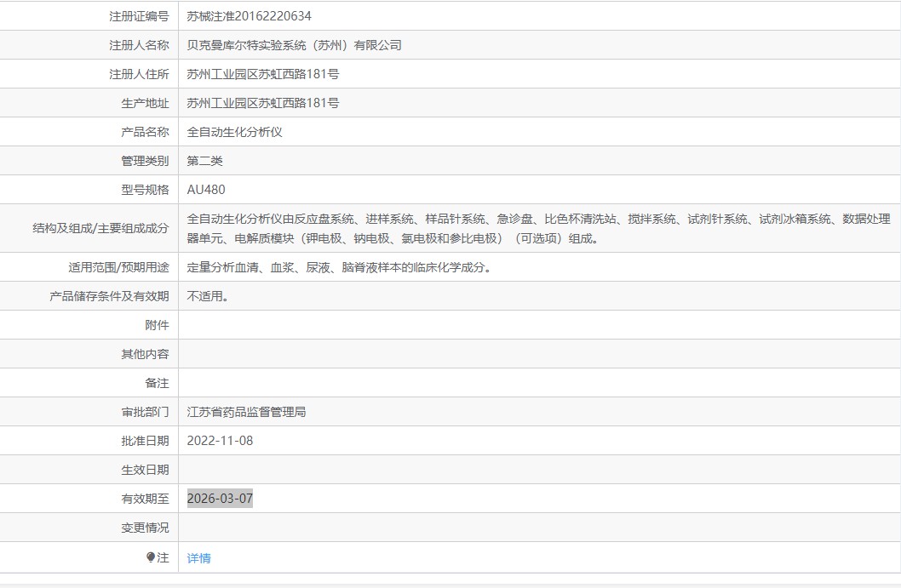Select model value AU480
Viewport: 901px width, 588px height.
click(206, 190)
